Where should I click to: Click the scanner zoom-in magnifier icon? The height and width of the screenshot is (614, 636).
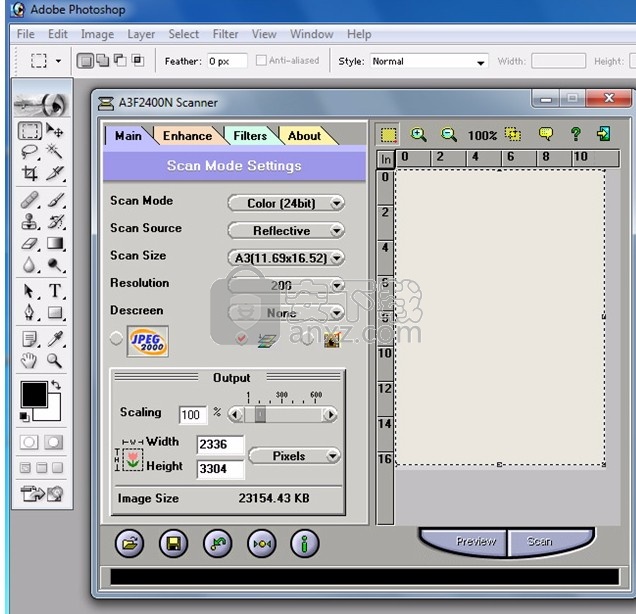(418, 134)
